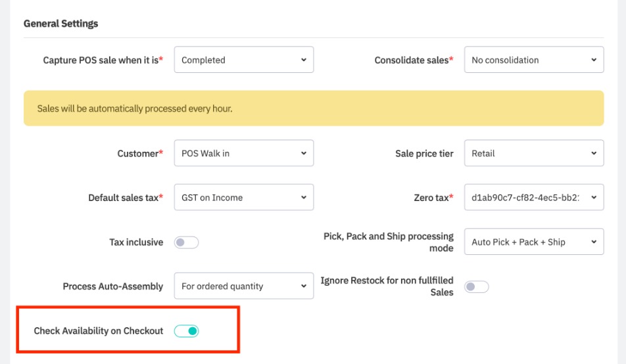
Task: Open the Default sales tax dropdown
Action: click(x=243, y=197)
